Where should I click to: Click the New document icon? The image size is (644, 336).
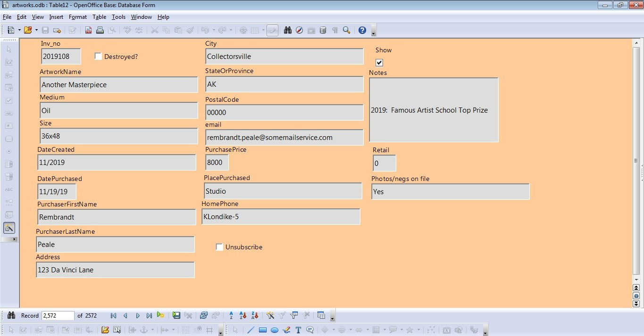coord(10,30)
